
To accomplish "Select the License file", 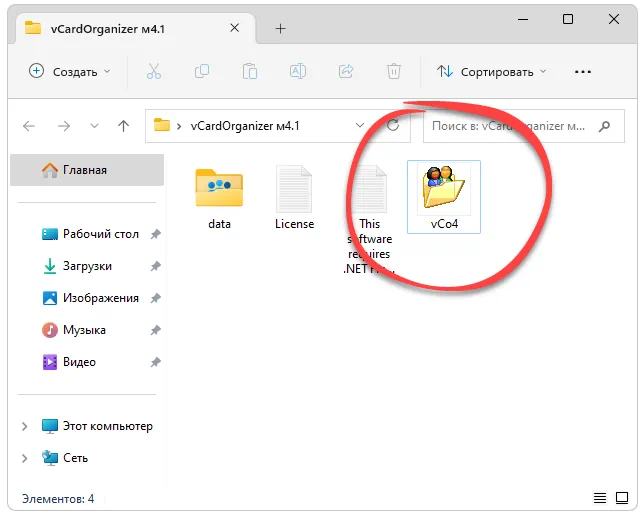I will 294,198.
